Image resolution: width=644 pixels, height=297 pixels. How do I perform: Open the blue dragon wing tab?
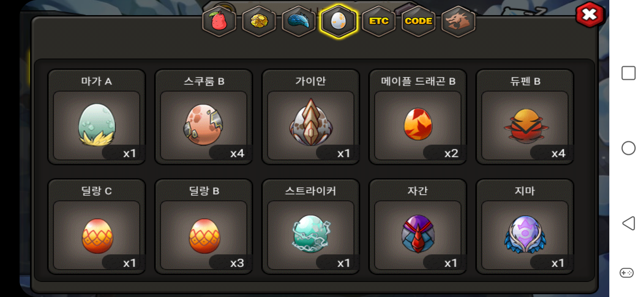pos(299,21)
